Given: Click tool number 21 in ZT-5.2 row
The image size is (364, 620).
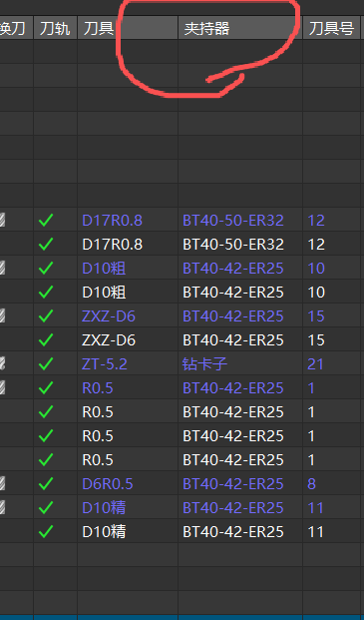Looking at the screenshot, I should click(x=316, y=364).
